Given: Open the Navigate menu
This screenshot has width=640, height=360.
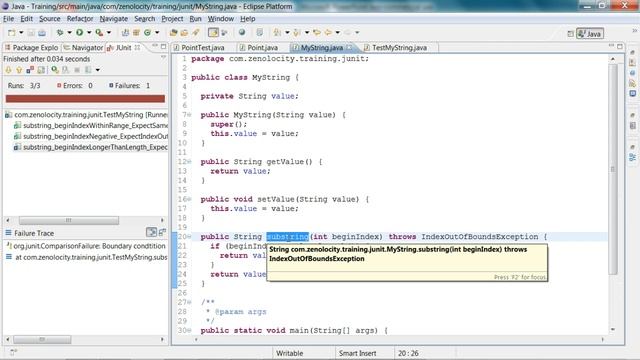Looking at the screenshot, I should (113, 19).
